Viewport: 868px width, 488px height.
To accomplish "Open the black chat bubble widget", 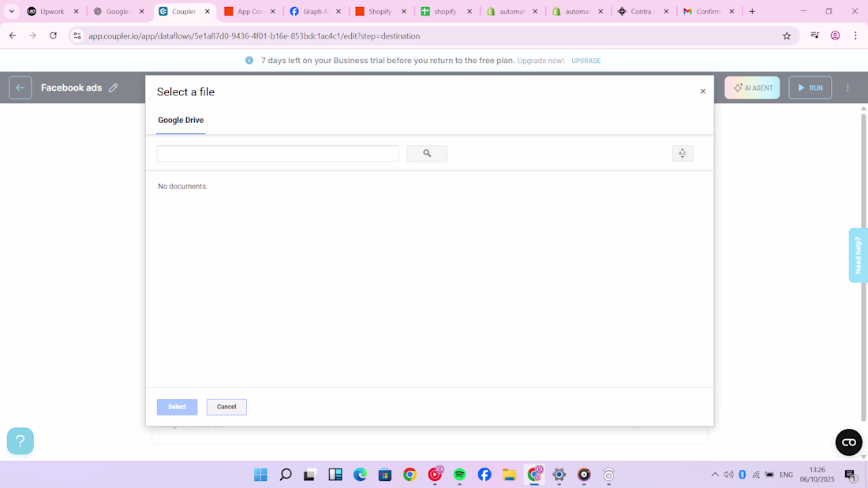I will click(x=848, y=442).
